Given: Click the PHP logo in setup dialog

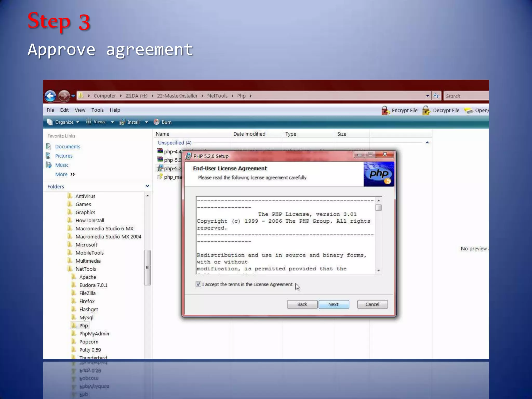Looking at the screenshot, I should [x=379, y=174].
